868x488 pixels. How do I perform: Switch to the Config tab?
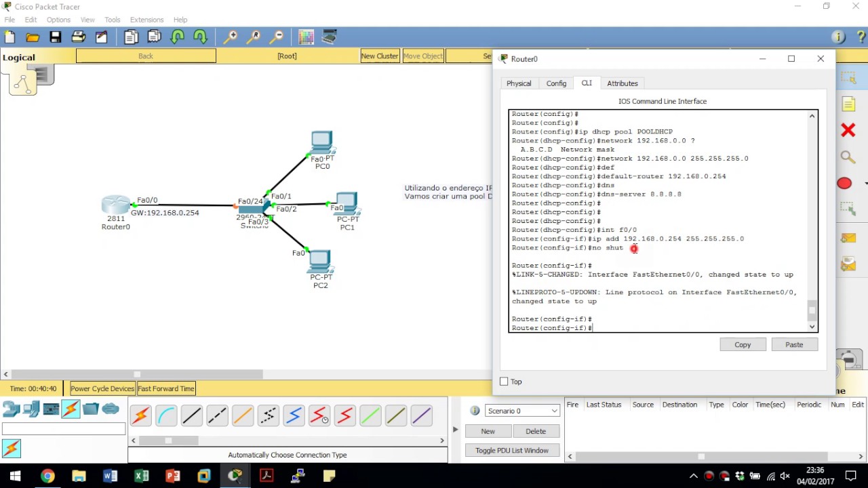tap(556, 83)
